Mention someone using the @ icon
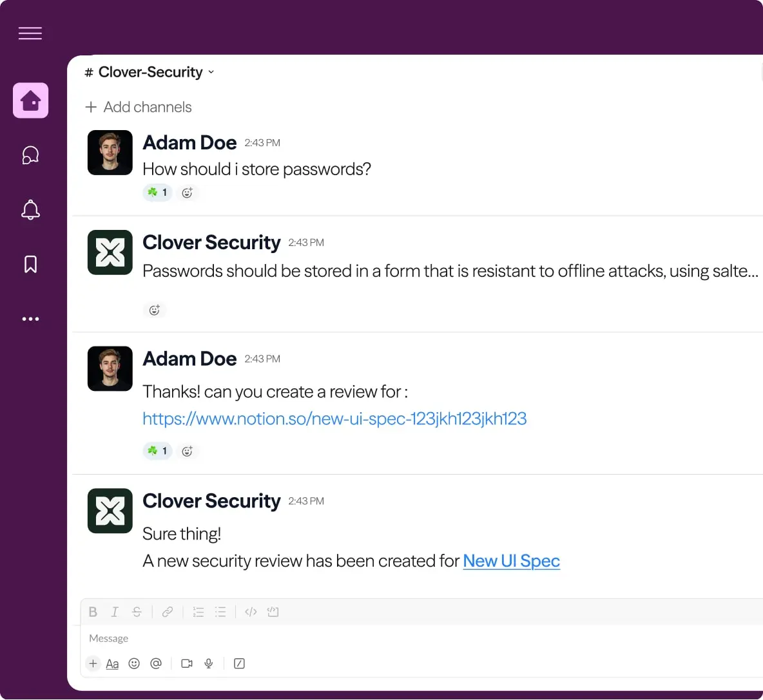Image resolution: width=763 pixels, height=700 pixels. (155, 663)
